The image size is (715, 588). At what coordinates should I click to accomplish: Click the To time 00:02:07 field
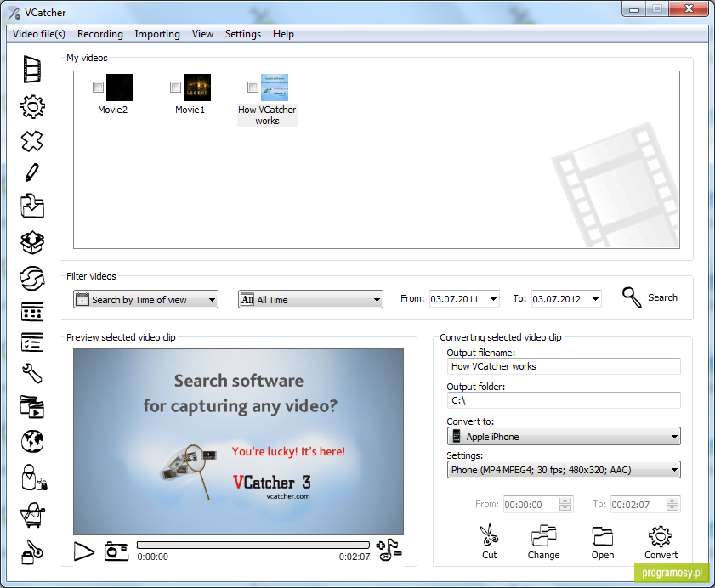click(x=638, y=505)
